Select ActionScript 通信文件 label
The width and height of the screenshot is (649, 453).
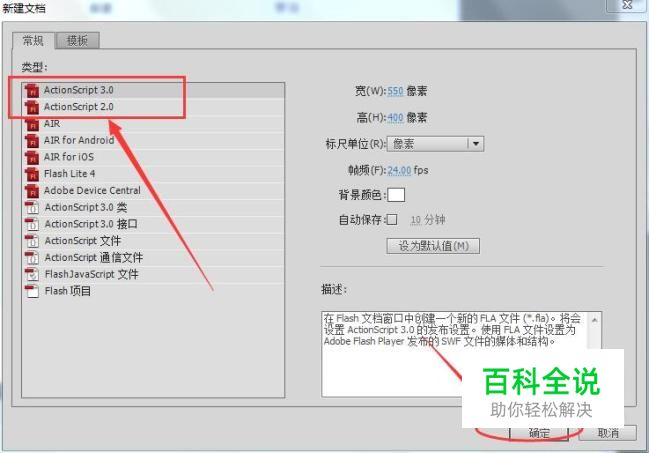click(x=94, y=258)
